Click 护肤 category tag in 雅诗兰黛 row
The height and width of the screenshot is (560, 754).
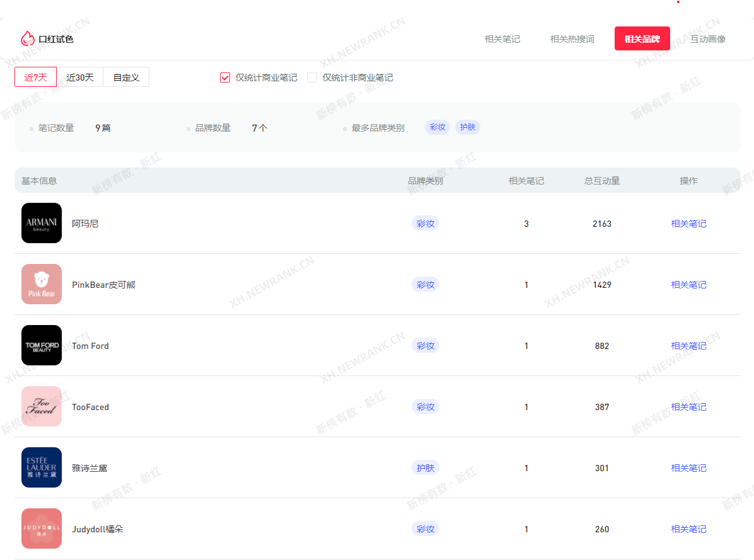click(x=426, y=467)
